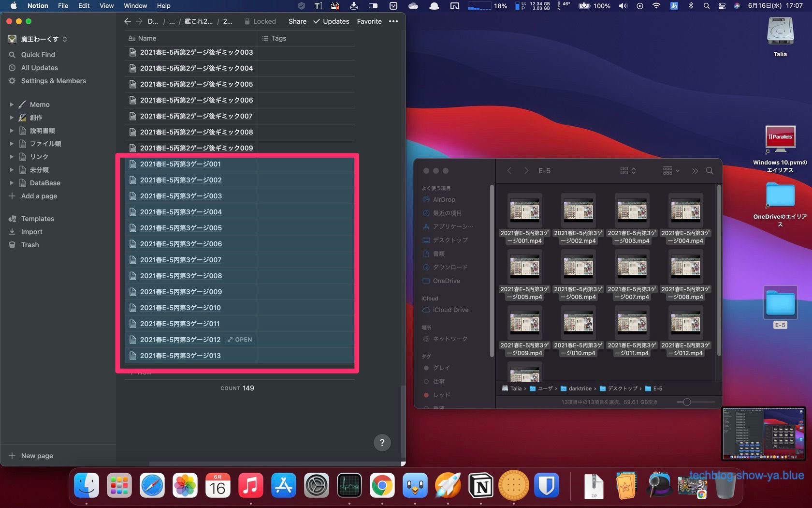Click OPEN on the ゲージ012 row

pyautogui.click(x=240, y=340)
